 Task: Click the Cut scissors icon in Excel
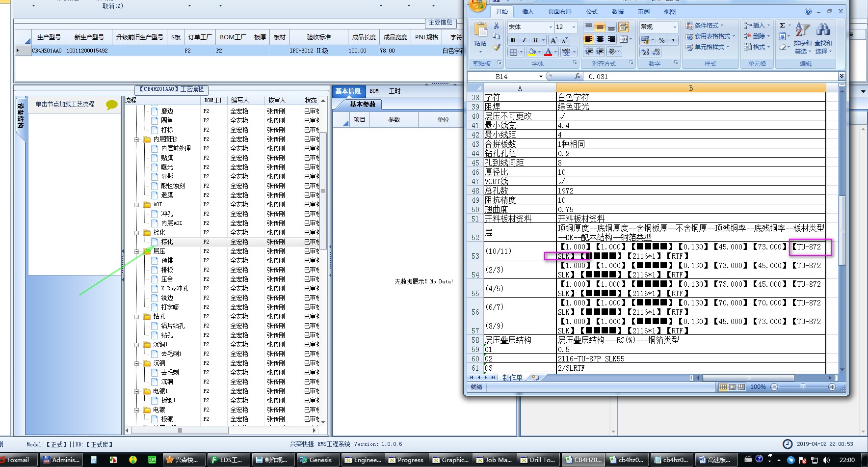coord(496,26)
